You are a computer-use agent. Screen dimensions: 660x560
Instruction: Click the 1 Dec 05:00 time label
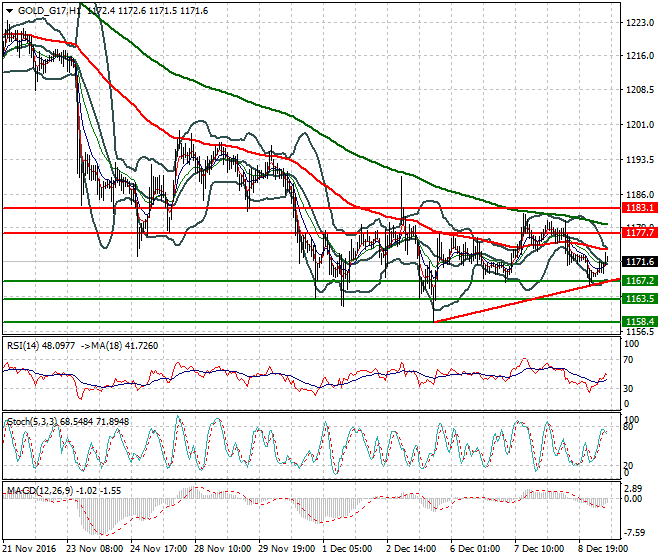point(347,549)
